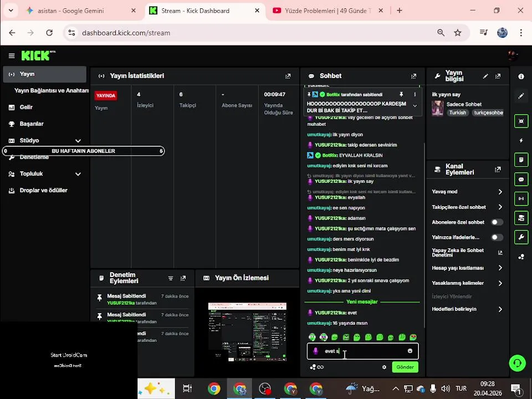Open the three-dot menu of the pinned message
532x399 pixels.
point(415,94)
